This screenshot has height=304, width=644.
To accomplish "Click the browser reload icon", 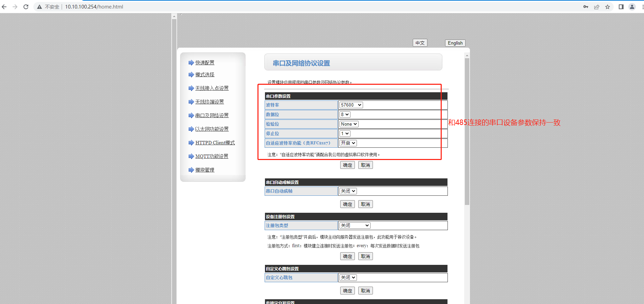I will 26,7.
